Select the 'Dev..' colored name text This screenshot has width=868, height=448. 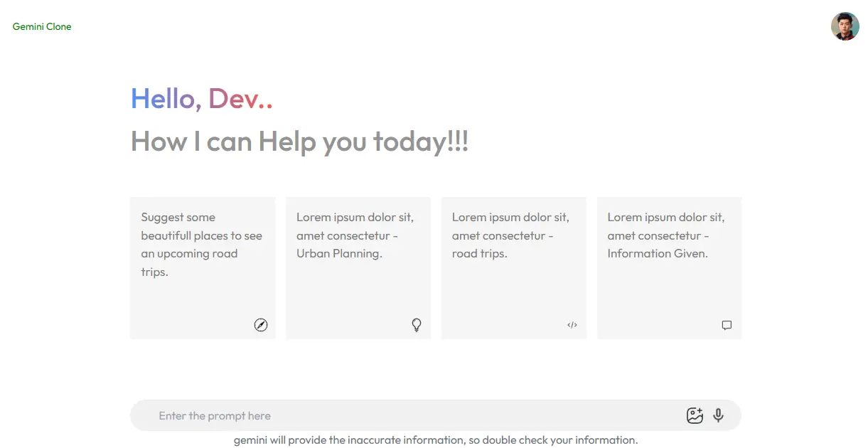[x=242, y=98]
